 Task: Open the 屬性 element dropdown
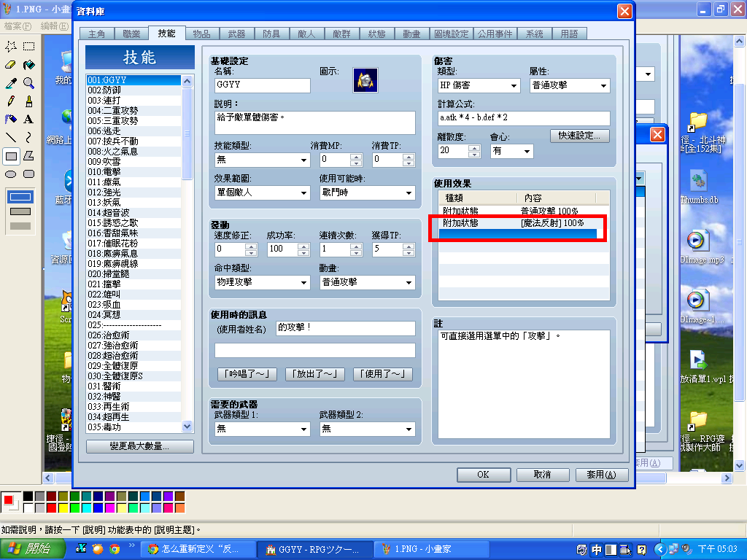570,86
